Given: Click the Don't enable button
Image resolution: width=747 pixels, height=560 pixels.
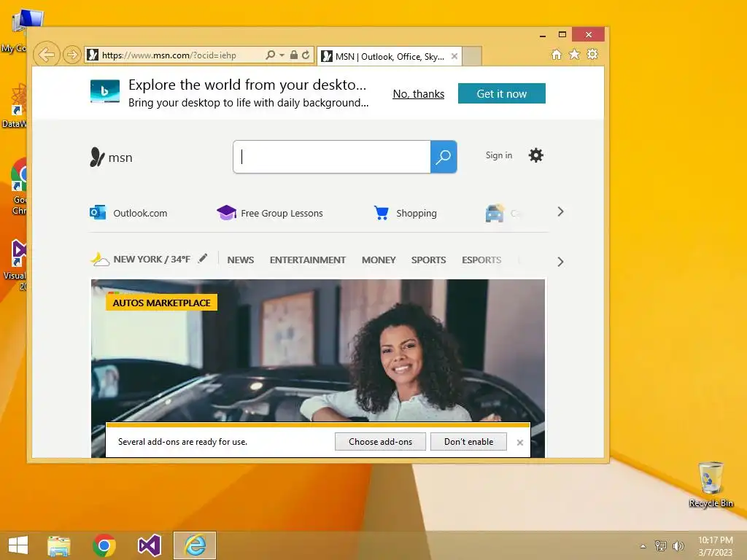Looking at the screenshot, I should pos(469,441).
